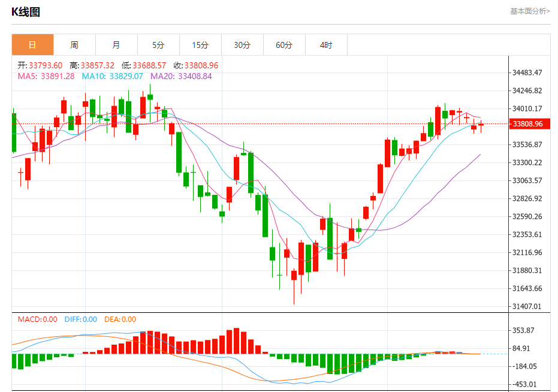Open the 4时 timeframe tab
558x392 pixels.
click(326, 45)
